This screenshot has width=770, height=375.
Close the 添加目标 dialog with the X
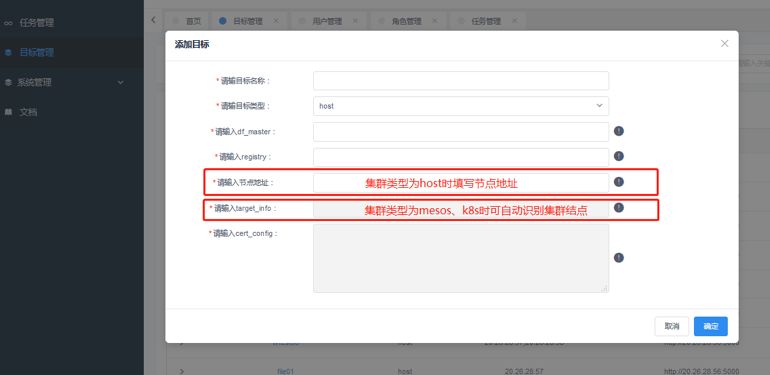click(724, 44)
